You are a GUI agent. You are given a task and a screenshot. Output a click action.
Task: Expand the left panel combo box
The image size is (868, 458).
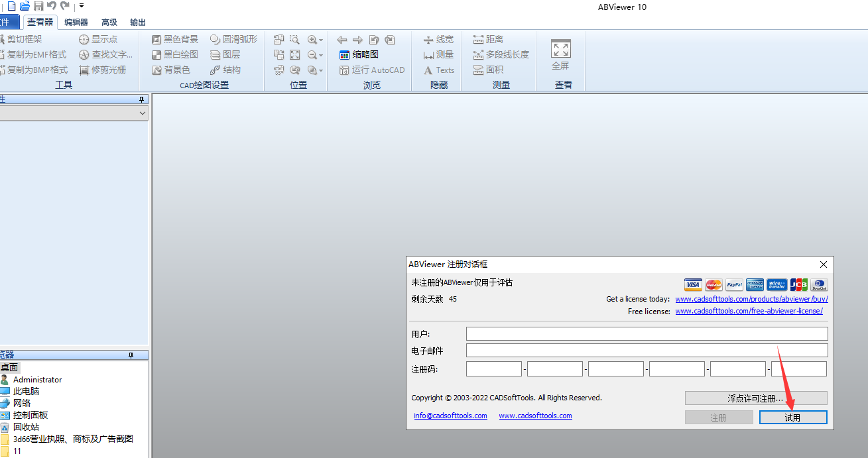pos(143,113)
